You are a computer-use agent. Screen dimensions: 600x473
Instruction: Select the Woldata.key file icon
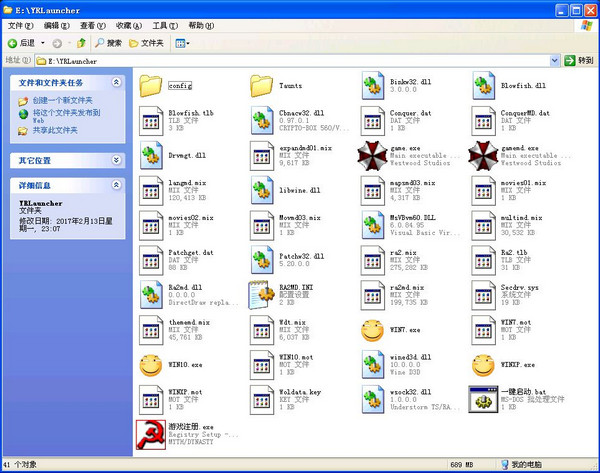click(261, 400)
